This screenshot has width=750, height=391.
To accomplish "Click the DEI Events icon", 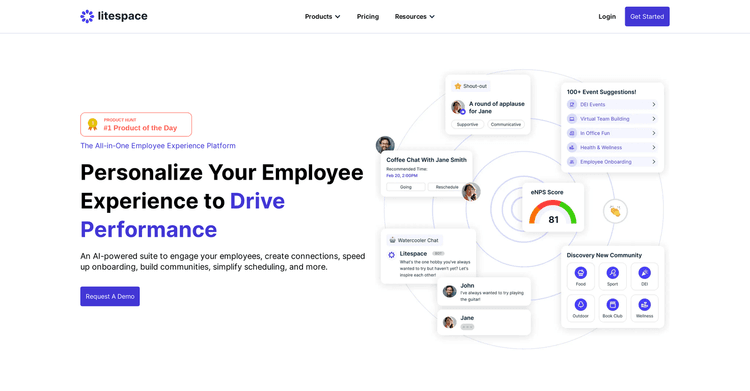I will pyautogui.click(x=572, y=104).
